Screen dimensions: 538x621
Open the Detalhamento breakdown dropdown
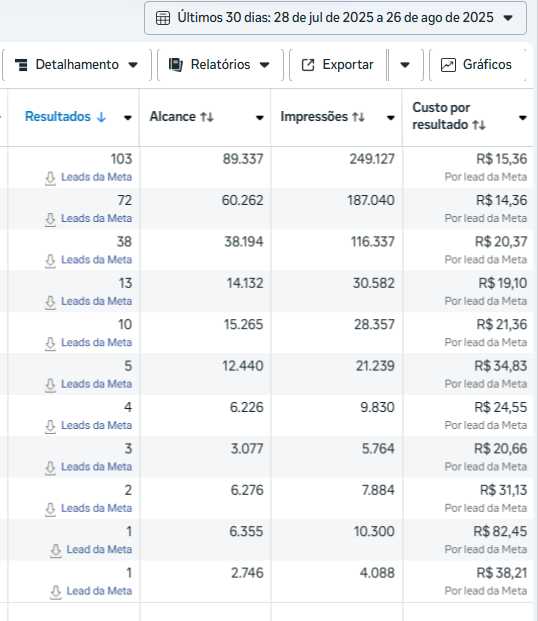[x=76, y=65]
